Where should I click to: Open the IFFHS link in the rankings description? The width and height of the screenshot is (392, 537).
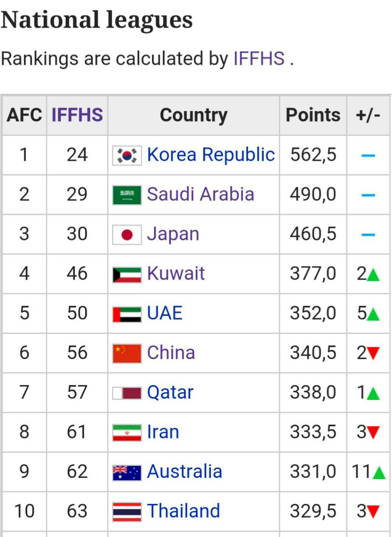click(259, 59)
